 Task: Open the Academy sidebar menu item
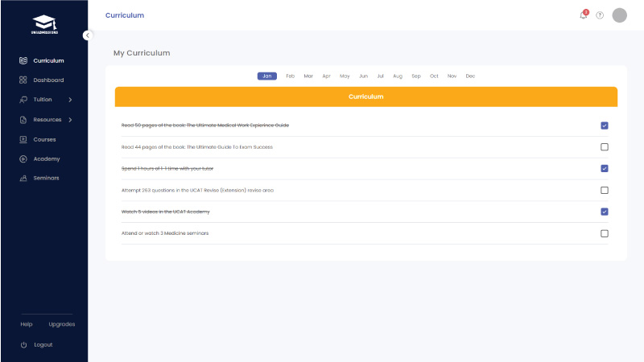click(x=47, y=158)
